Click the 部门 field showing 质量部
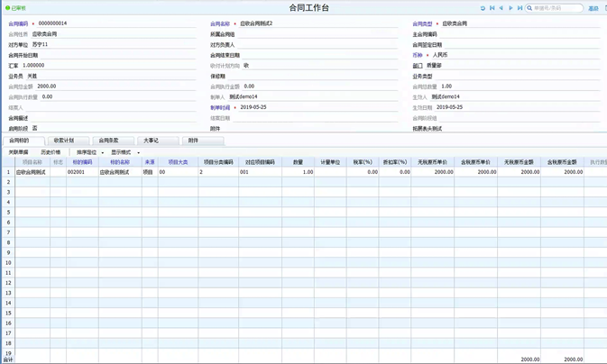Screen dimensions: 607x364 pos(512,66)
